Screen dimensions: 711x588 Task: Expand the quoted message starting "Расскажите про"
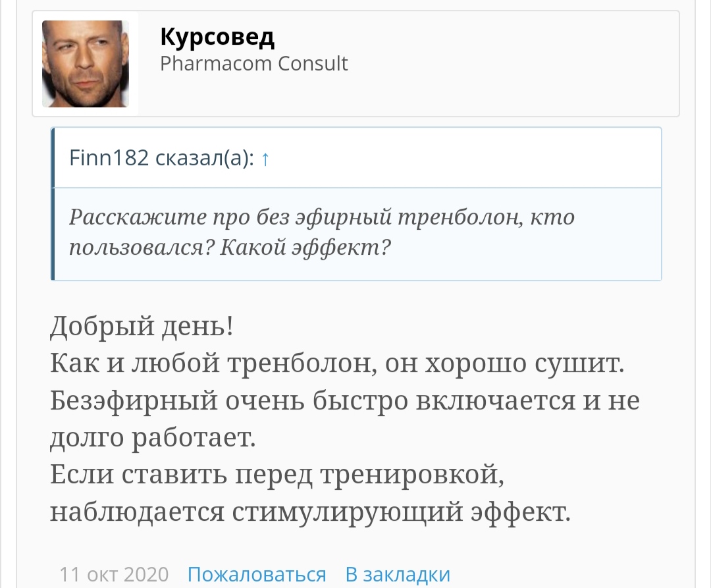coord(321,217)
